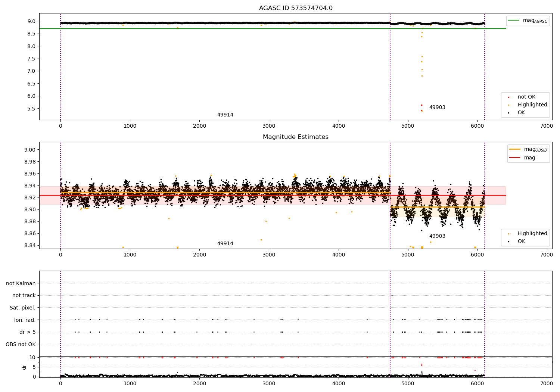Click the 'Sat. pixel.' y-axis label
The width and height of the screenshot is (560, 392).
22,308
